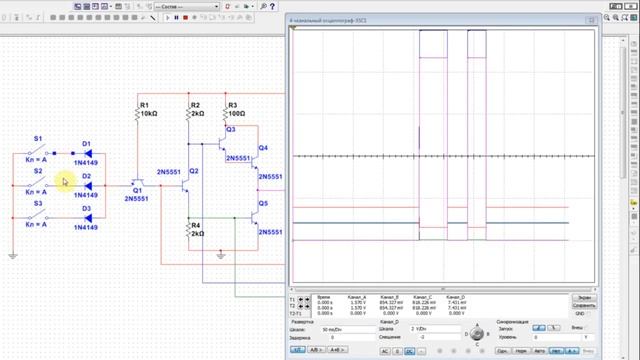Click the trigger level 'Уровень' field
The image size is (640, 360).
556,337
